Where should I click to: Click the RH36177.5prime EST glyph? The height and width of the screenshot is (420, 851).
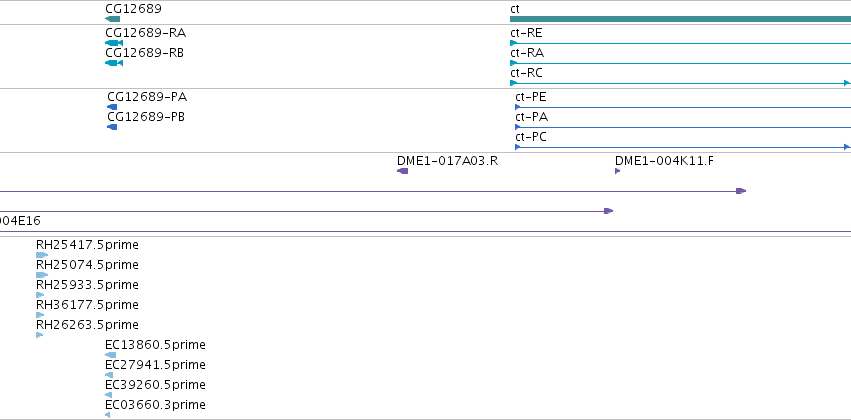coord(40,315)
